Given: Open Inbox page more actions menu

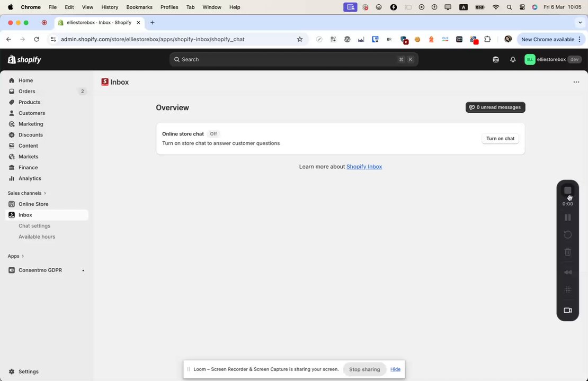Looking at the screenshot, I should [x=576, y=82].
